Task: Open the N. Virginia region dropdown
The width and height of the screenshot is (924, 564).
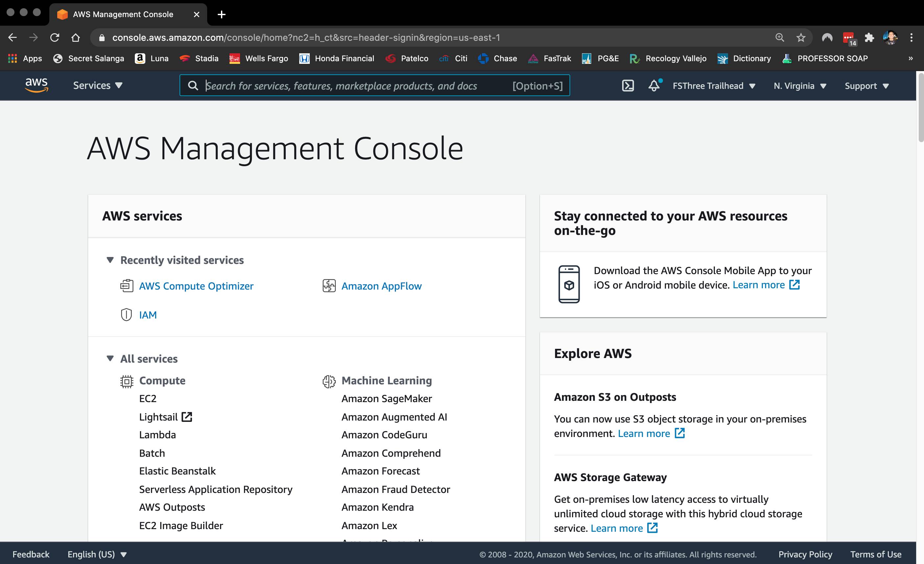Action: click(x=800, y=86)
